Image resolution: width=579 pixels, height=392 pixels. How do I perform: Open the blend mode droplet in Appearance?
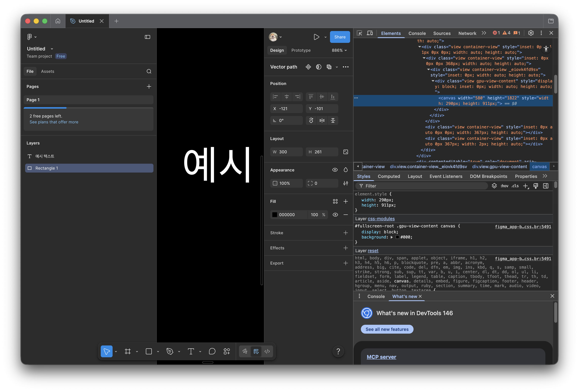click(346, 170)
